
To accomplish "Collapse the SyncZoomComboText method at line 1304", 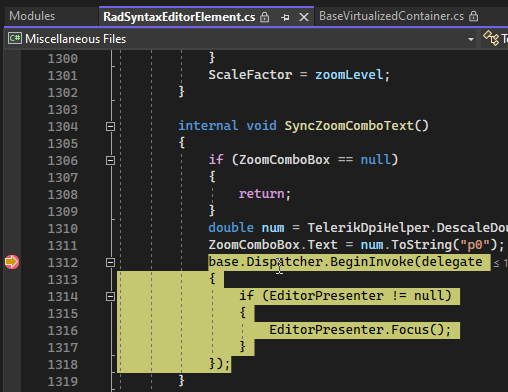I will pos(110,126).
